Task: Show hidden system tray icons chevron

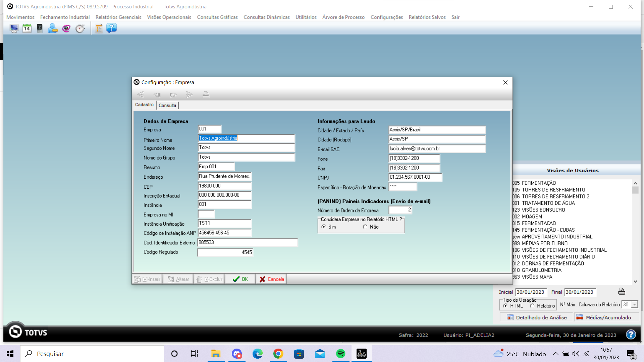Action: (x=555, y=354)
